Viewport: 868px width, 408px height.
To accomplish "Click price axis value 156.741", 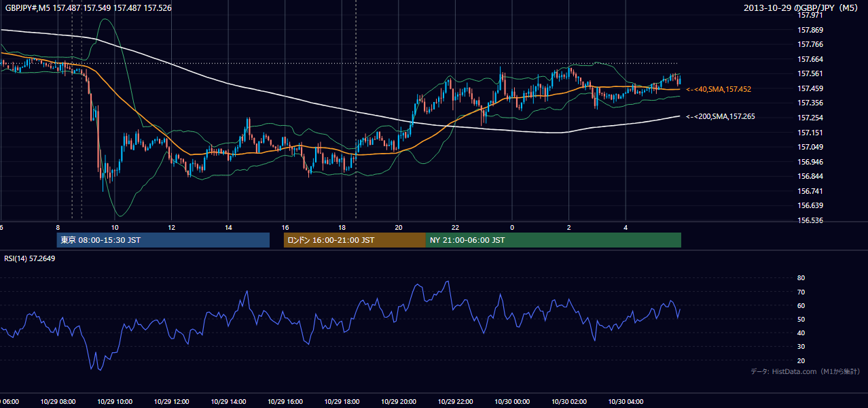I will click(x=810, y=191).
